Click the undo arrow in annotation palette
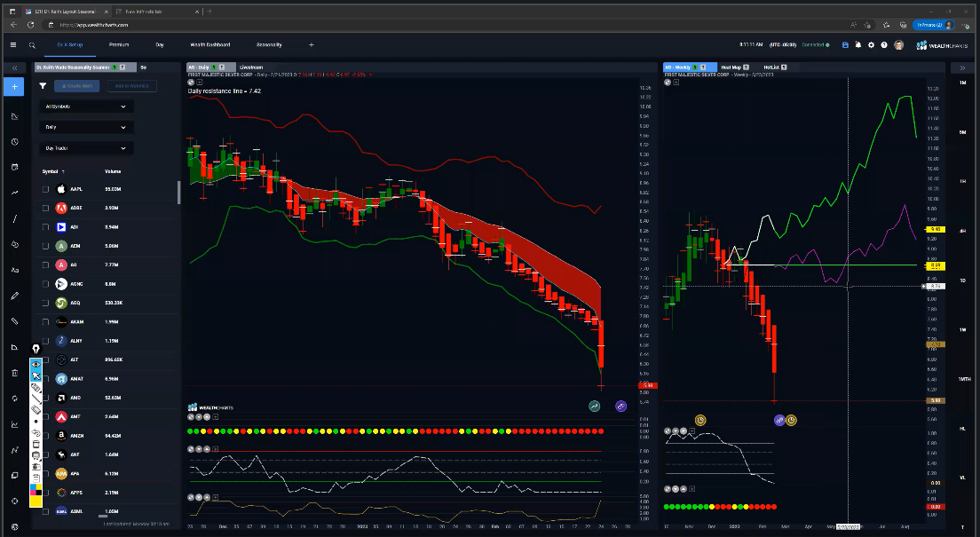 tap(36, 432)
